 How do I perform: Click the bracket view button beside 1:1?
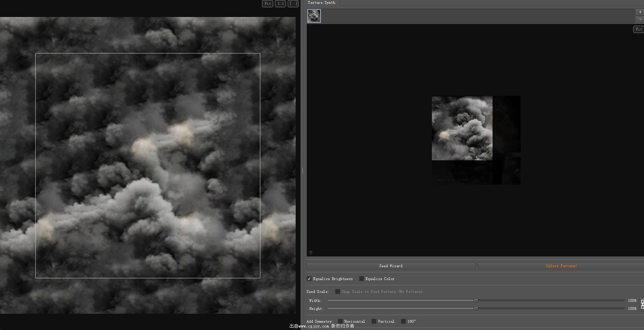(x=293, y=3)
